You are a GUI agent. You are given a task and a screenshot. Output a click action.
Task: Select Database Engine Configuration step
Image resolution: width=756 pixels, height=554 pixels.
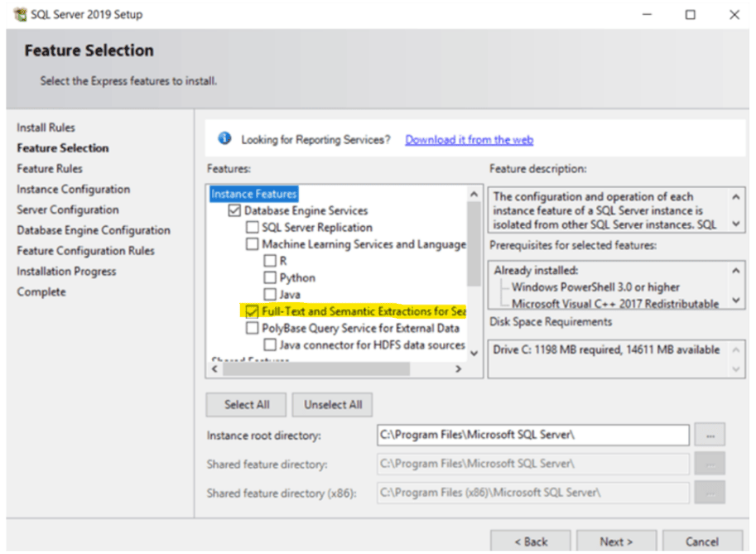94,230
